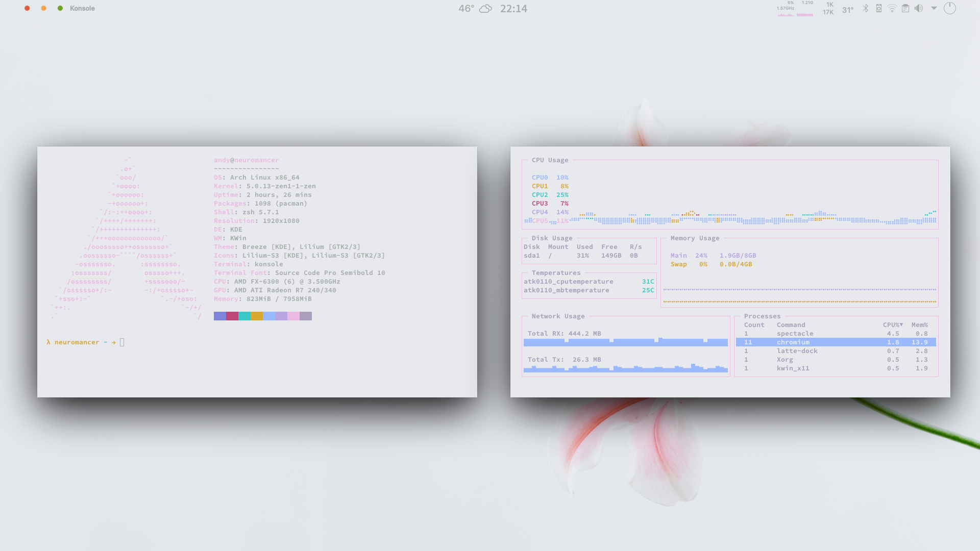Select the kwin_x11 process row
Viewport: 980px width, 551px height.
(836, 368)
